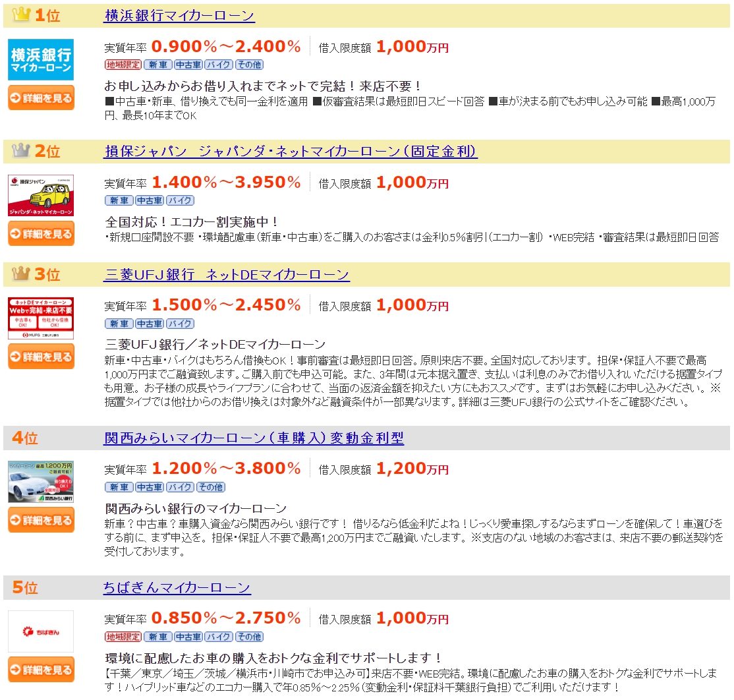This screenshot has height=700, width=734.
Task: Click 新車 tag in 関西みらい row
Action: 119,487
